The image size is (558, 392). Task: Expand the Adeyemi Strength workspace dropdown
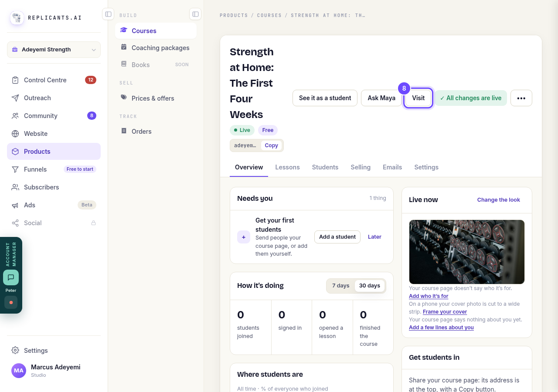pos(54,50)
